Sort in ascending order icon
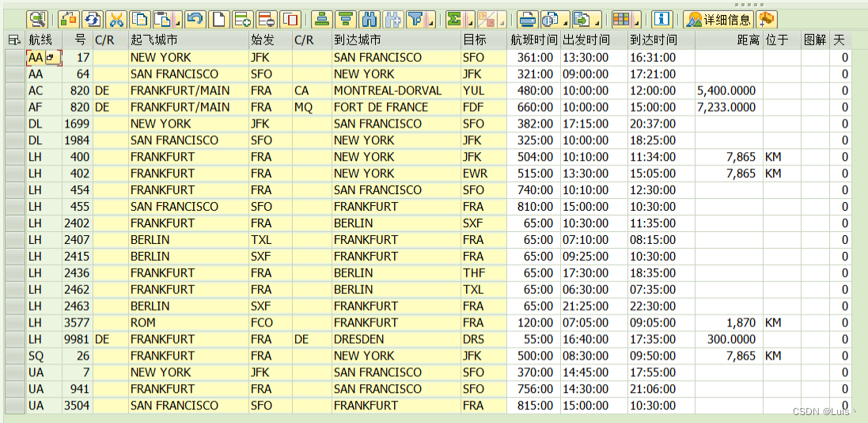Screen dimensions: 868x423 click(321, 19)
